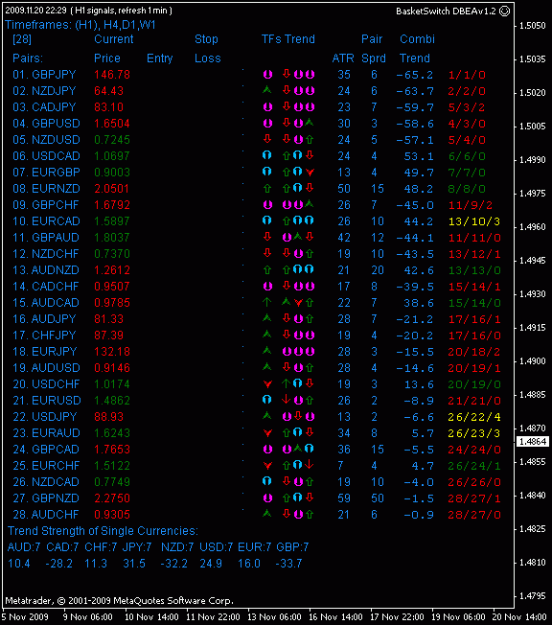Click the leading green up-arrow in AUDNZD row

[x=267, y=270]
